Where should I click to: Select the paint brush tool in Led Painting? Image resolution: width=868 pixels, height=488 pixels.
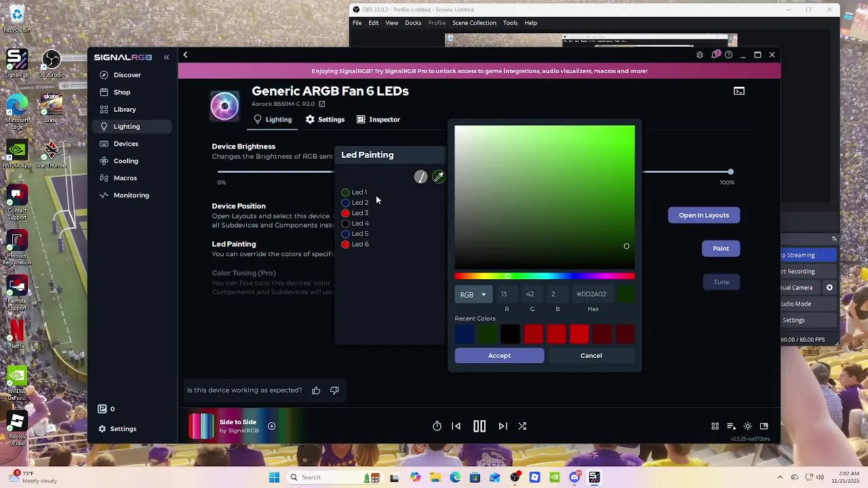click(420, 177)
